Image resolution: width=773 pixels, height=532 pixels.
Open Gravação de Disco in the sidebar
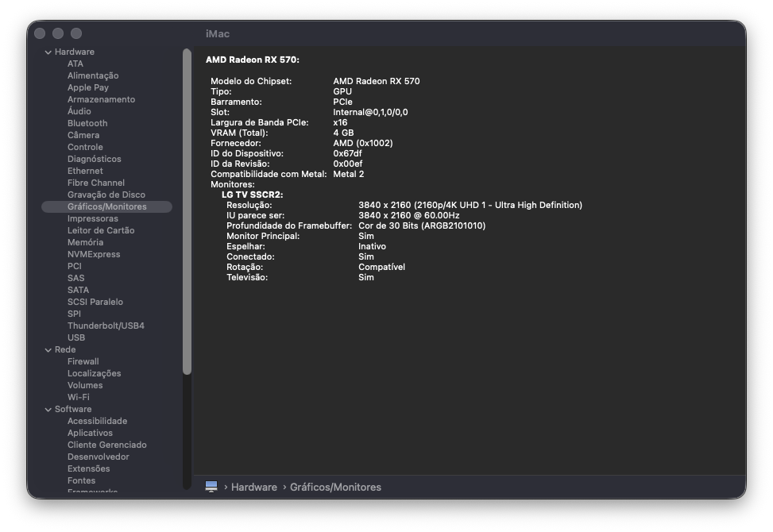[106, 195]
